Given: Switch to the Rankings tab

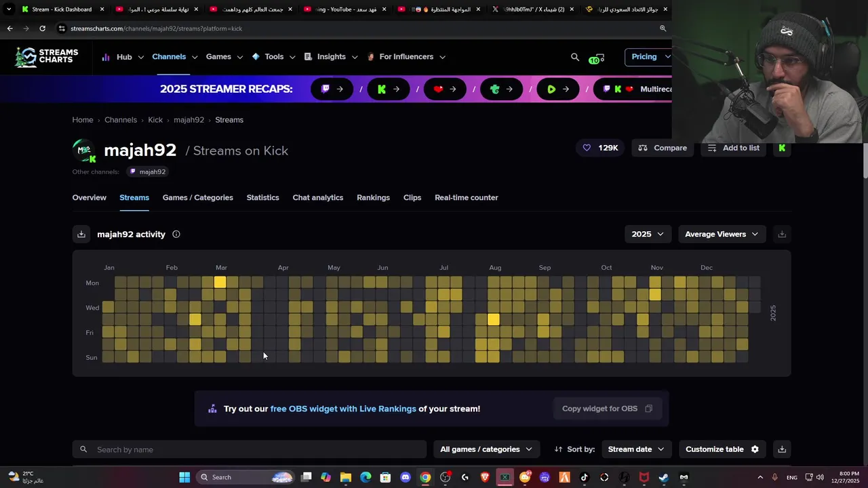Looking at the screenshot, I should coord(374,198).
